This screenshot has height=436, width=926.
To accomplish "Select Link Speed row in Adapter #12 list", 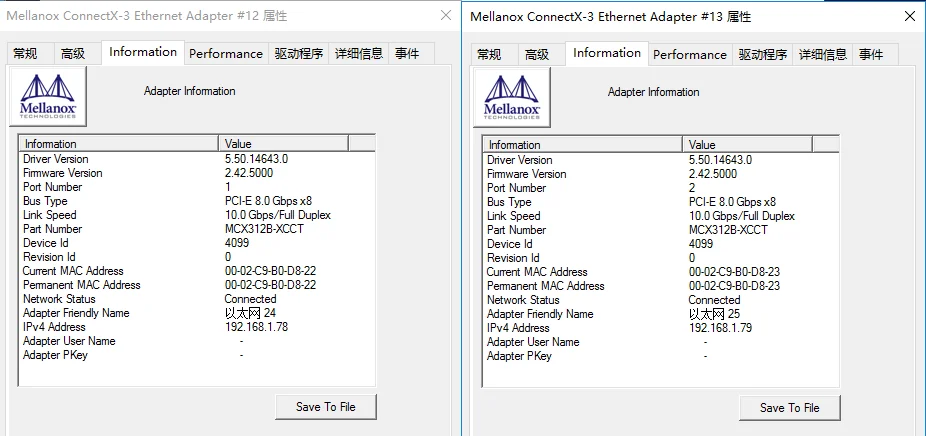I will click(x=197, y=215).
